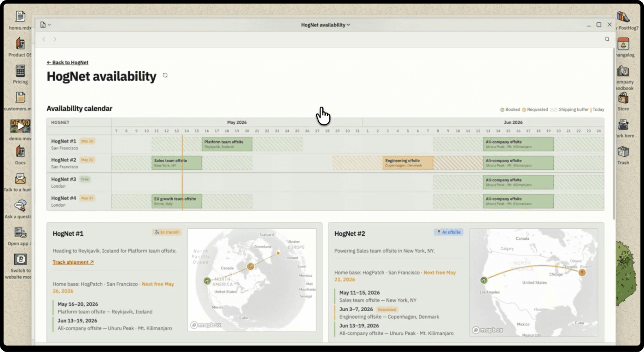The image size is (644, 352).
Task: Click the HogNet #1 card title
Action: coord(68,234)
